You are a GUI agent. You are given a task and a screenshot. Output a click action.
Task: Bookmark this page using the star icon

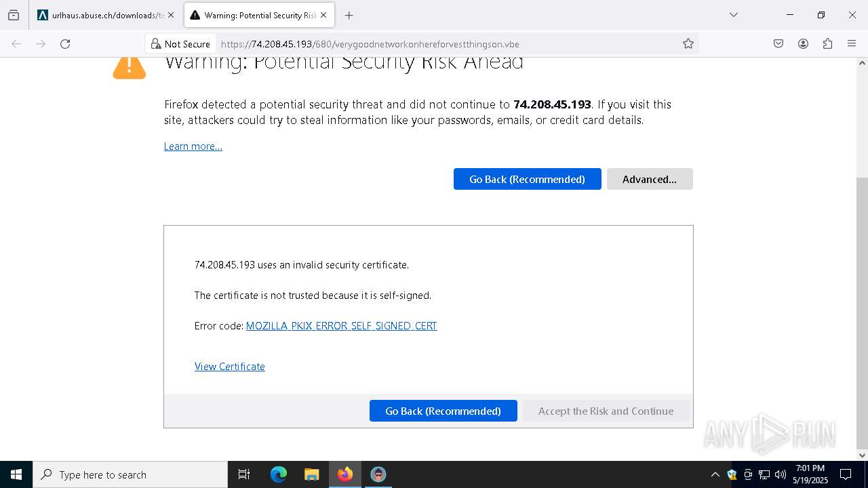click(x=688, y=44)
